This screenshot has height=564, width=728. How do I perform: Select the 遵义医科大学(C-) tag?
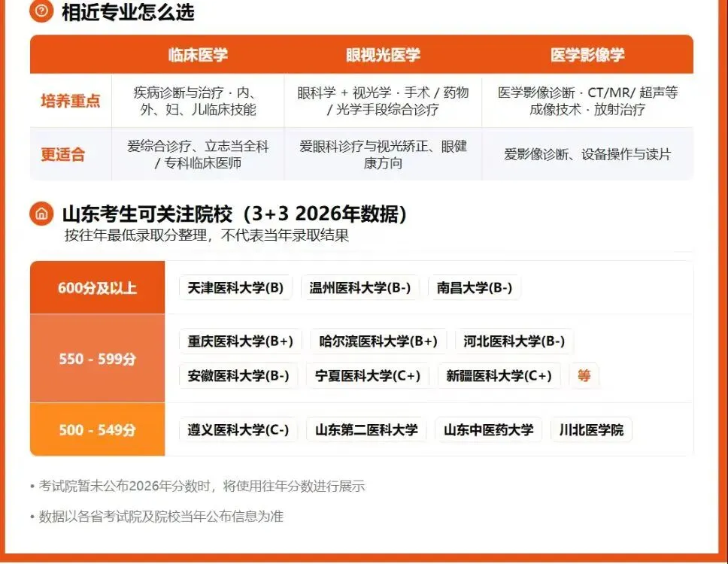(238, 430)
